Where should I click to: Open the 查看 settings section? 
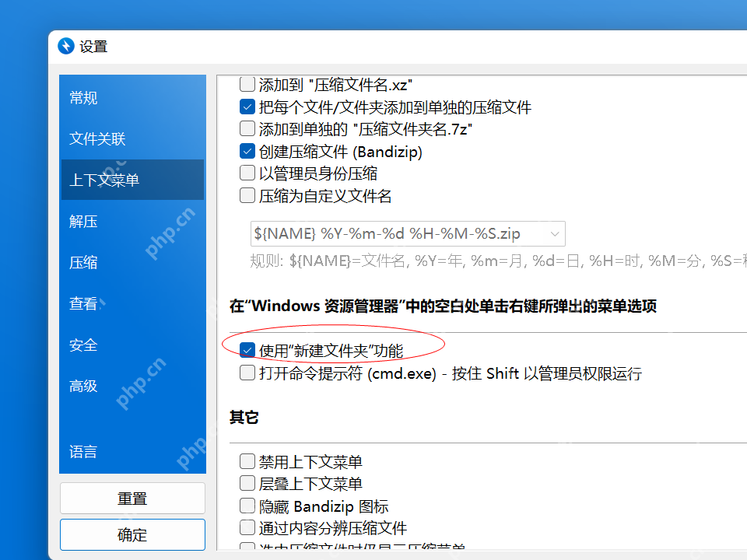tap(132, 303)
